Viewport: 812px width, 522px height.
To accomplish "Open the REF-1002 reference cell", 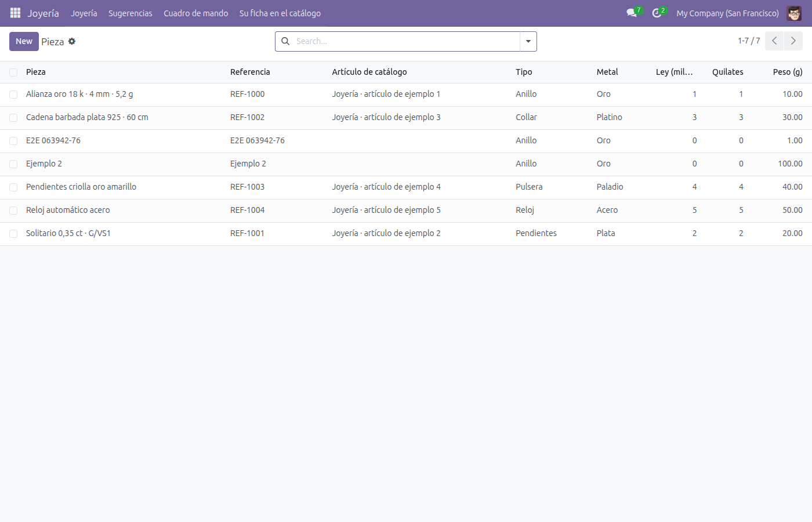I will coord(247,117).
